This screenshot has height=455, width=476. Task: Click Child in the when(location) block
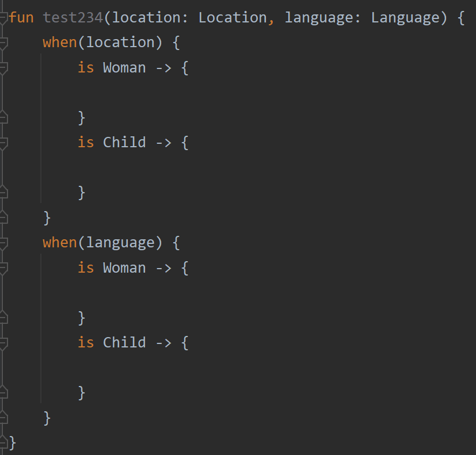point(124,142)
